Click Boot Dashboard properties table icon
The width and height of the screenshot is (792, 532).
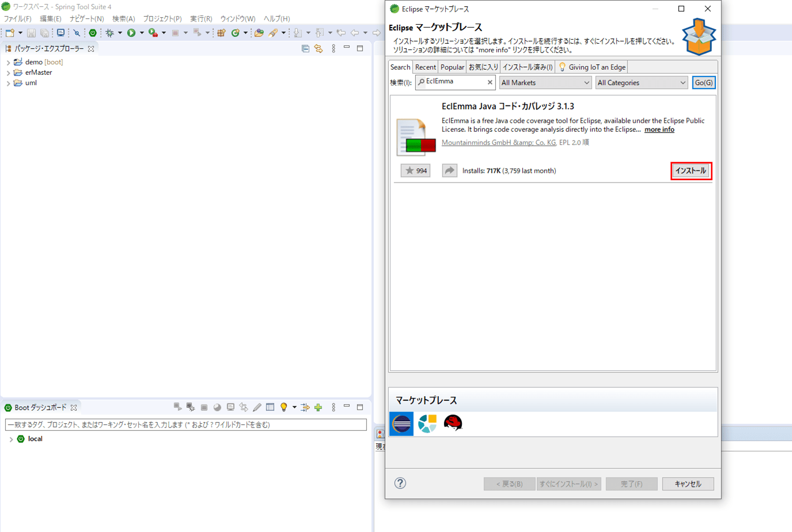click(270, 407)
